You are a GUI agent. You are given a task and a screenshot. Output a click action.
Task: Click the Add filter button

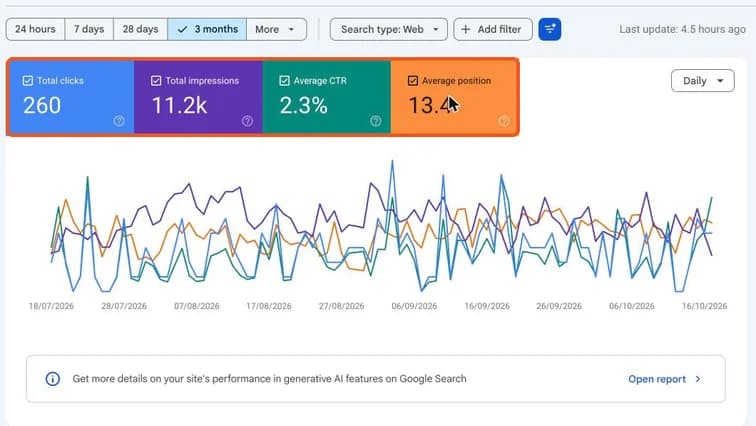point(493,29)
